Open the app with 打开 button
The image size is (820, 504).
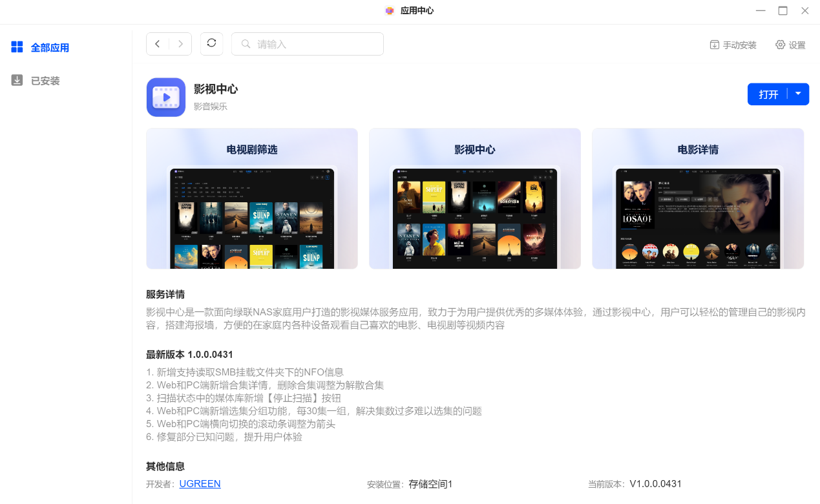[768, 94]
